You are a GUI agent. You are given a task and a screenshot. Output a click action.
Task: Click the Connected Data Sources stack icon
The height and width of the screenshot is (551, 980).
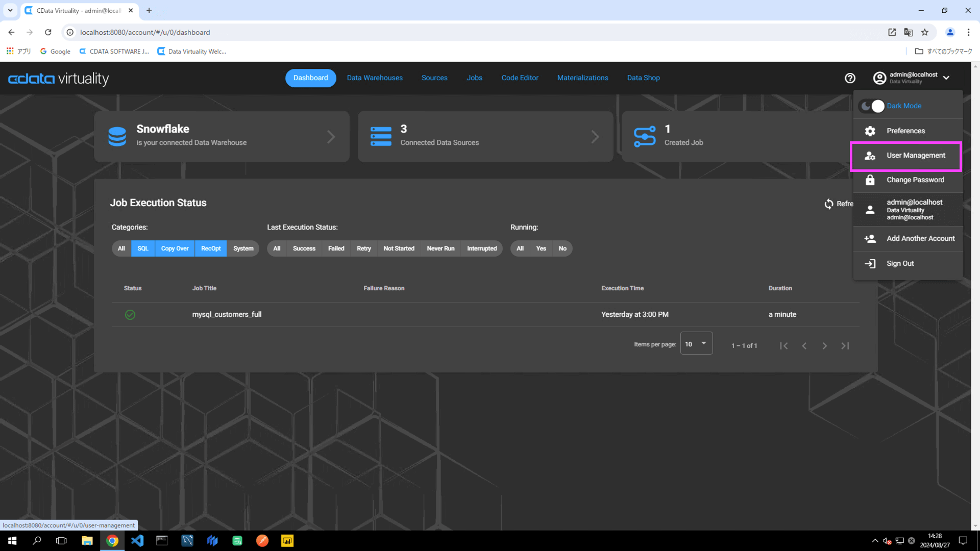(x=381, y=136)
